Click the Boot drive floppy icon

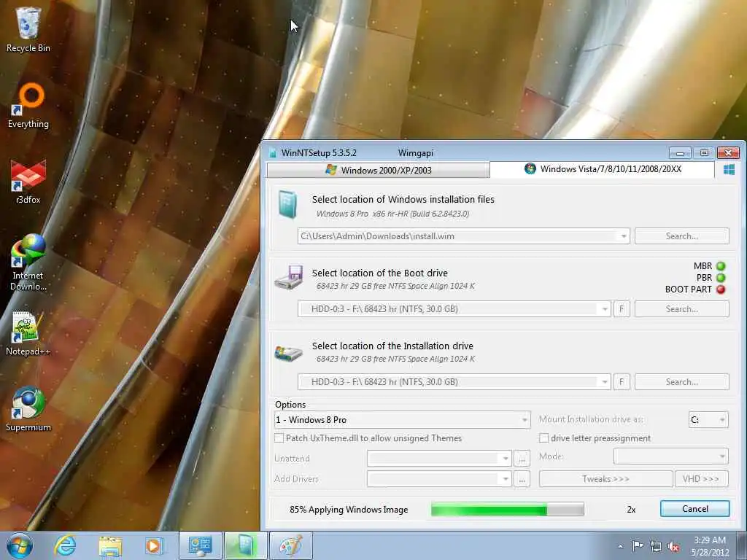tap(289, 278)
